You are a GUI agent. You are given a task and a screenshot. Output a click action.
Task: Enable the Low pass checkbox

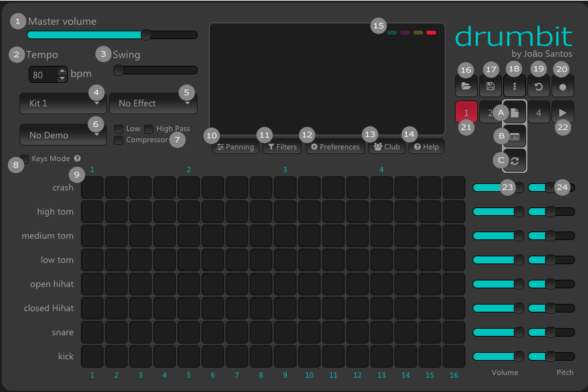[119, 129]
